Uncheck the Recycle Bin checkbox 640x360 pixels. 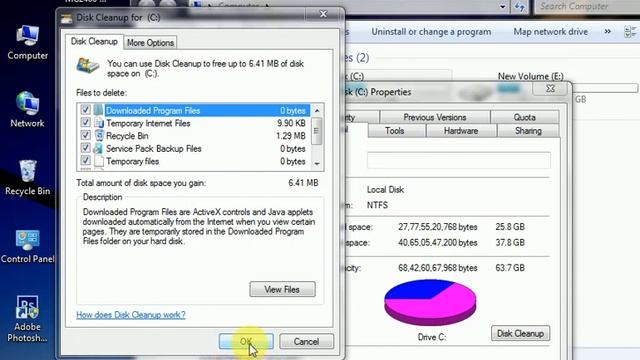tap(85, 135)
